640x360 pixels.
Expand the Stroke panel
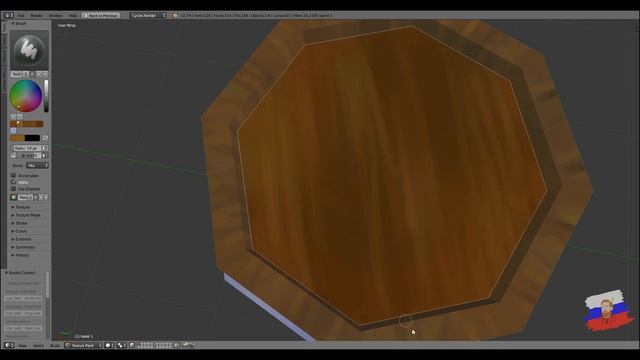tap(20, 223)
